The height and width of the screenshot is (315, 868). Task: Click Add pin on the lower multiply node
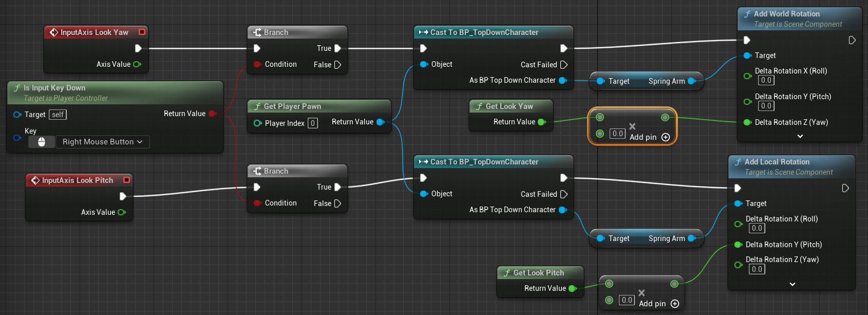click(x=659, y=304)
